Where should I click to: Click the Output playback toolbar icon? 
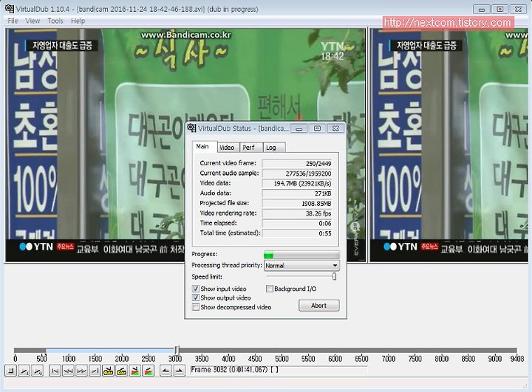click(x=38, y=371)
